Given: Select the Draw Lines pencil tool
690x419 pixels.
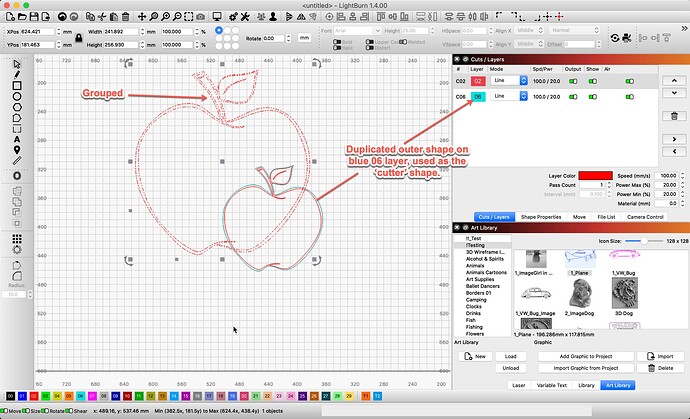Looking at the screenshot, I should pos(17,75).
